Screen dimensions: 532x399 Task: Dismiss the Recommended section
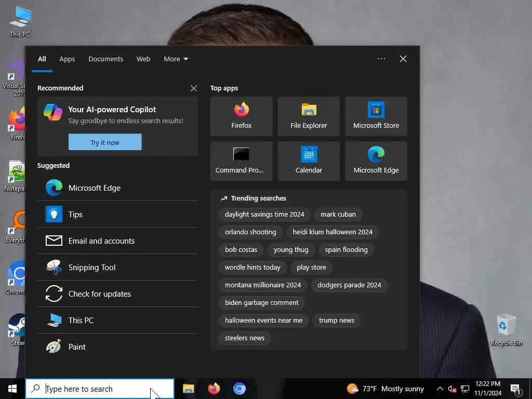pyautogui.click(x=194, y=88)
